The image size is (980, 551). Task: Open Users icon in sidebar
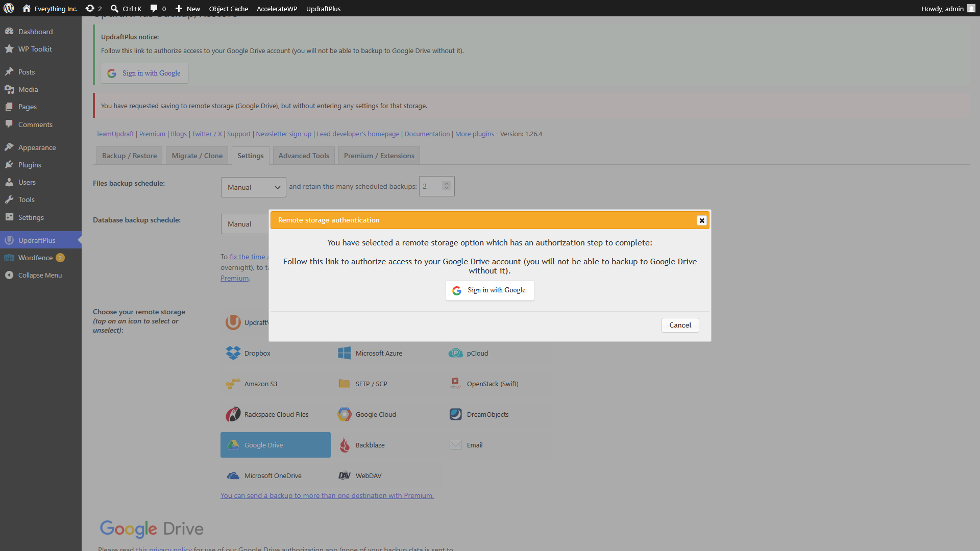click(9, 182)
